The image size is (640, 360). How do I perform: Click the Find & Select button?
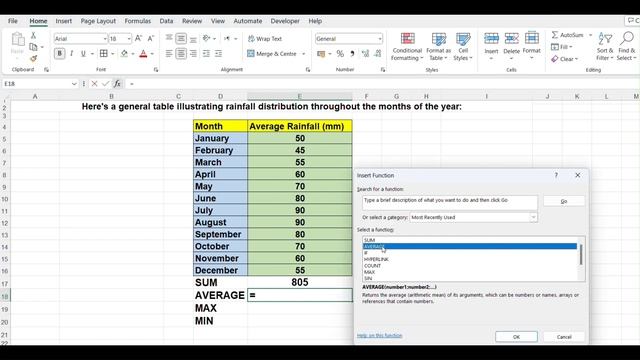627,47
